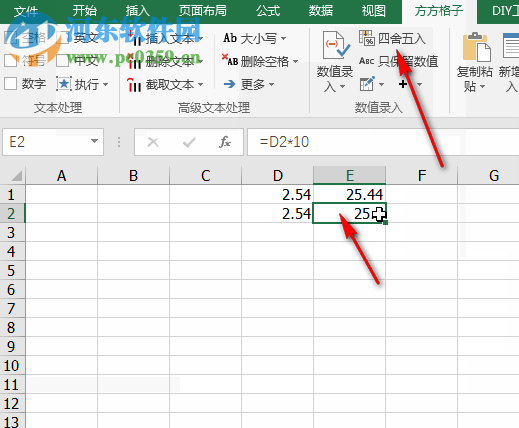The width and height of the screenshot is (519, 428).
Task: Select row 7 header
Action: pyautogui.click(x=12, y=308)
